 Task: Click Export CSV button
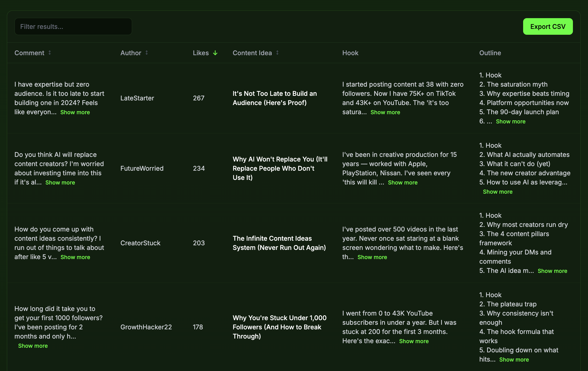coord(548,27)
